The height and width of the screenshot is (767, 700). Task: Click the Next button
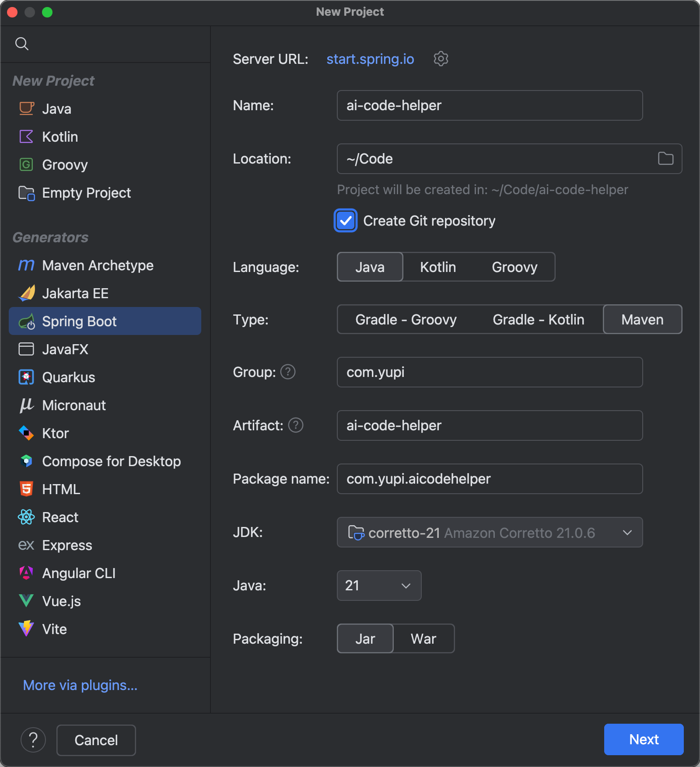click(x=644, y=739)
